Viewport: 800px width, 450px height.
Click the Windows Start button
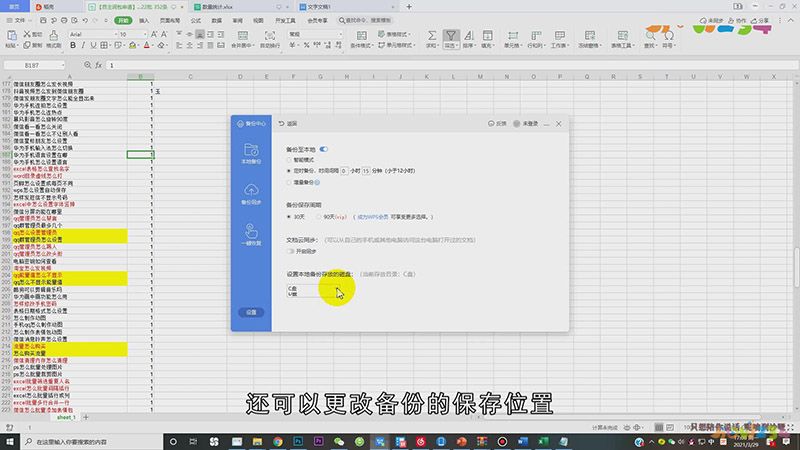tap(10, 441)
